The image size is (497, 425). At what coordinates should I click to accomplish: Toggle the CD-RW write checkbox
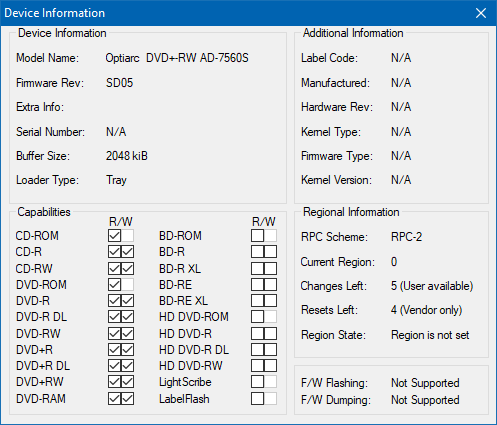click(x=128, y=268)
